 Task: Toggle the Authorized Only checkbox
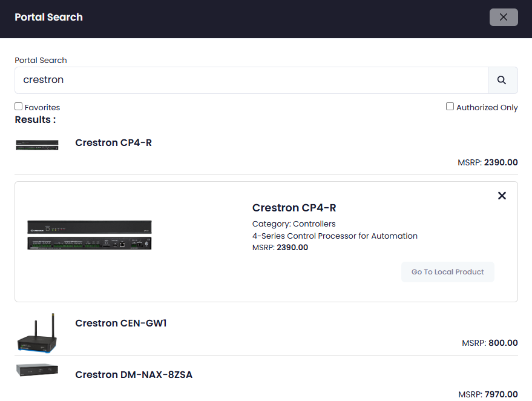pos(450,107)
